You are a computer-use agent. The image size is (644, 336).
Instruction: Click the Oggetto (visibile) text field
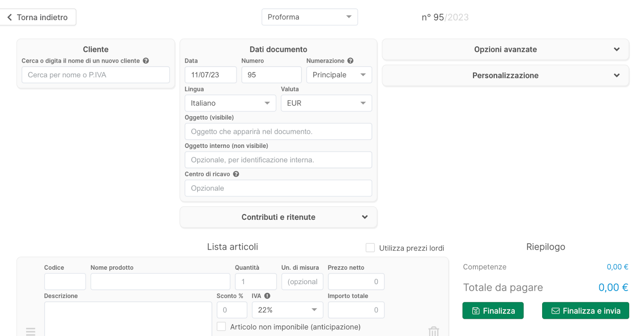[278, 131]
